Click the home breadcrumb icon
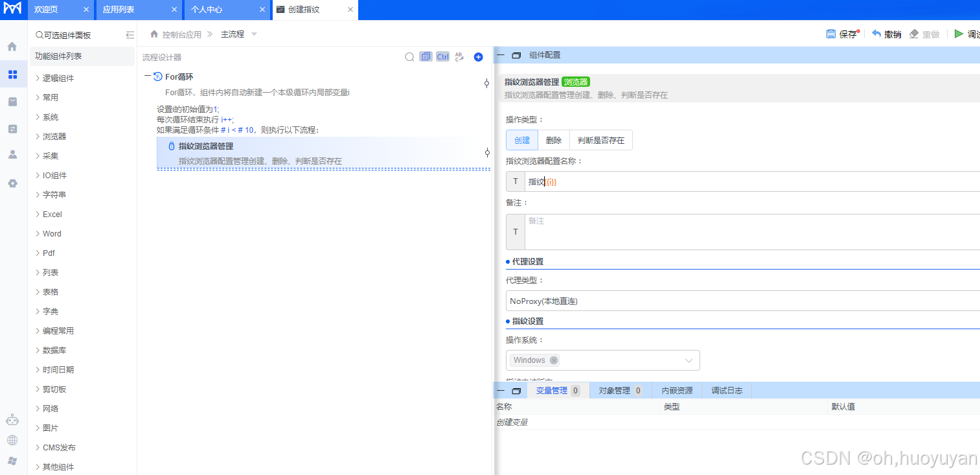Screen dimensions: 980x475 tap(154, 34)
